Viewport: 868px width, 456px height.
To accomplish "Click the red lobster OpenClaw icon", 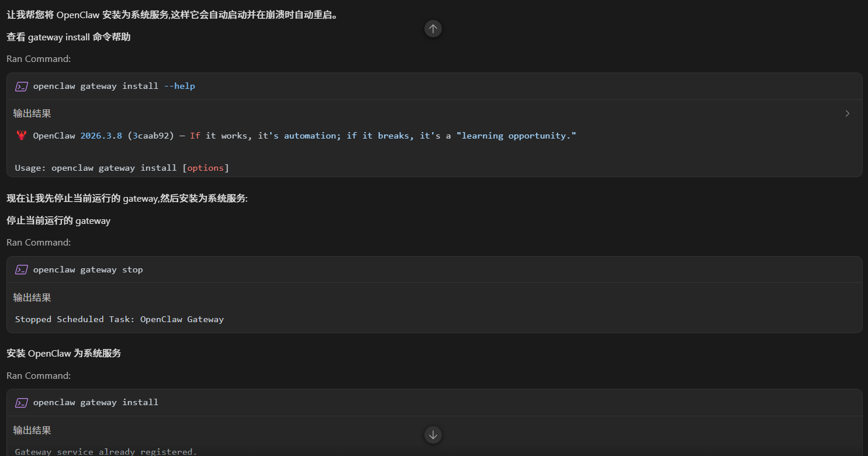I will click(x=22, y=136).
